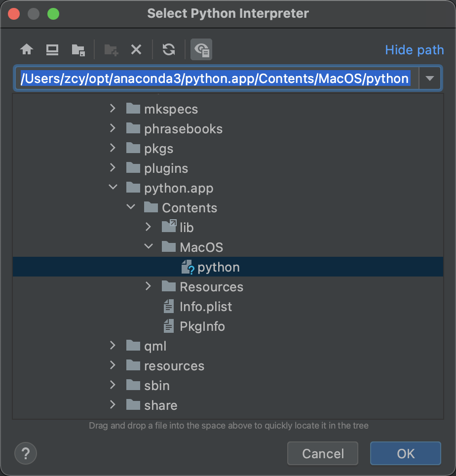Screen dimensions: 456x476
Task: Select the plugins folder row
Action: [x=228, y=168]
